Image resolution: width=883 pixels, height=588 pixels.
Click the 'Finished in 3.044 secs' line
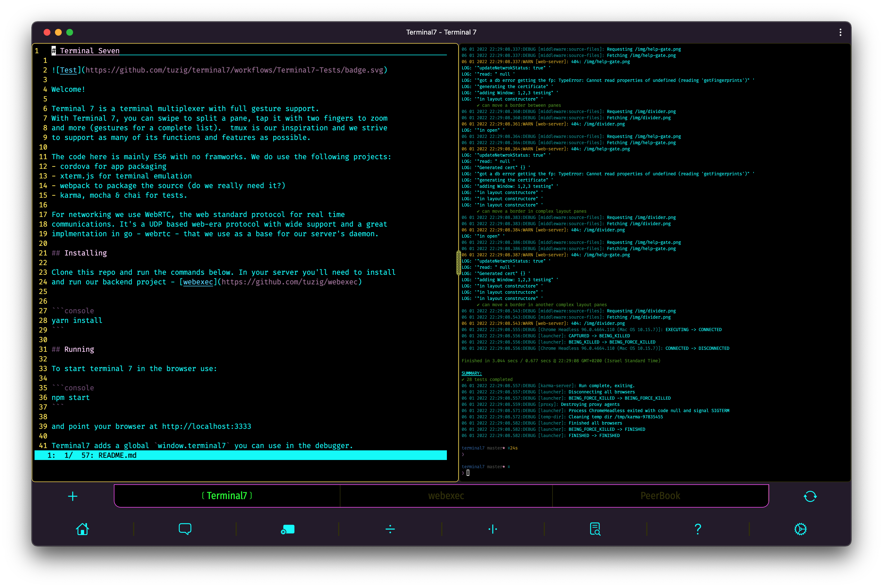(560, 361)
